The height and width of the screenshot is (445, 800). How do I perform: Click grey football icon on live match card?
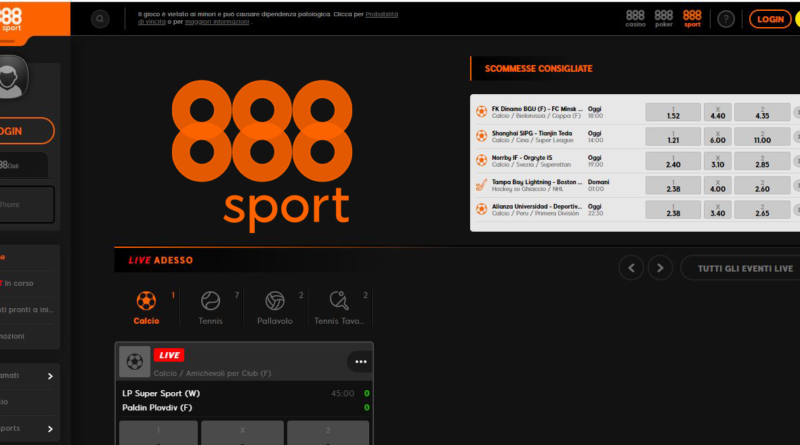(x=135, y=362)
